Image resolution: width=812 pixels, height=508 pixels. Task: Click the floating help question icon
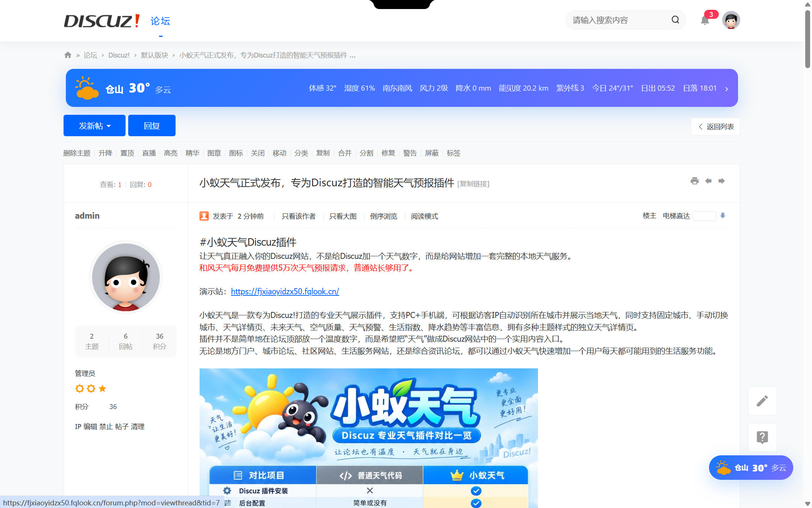tap(762, 437)
